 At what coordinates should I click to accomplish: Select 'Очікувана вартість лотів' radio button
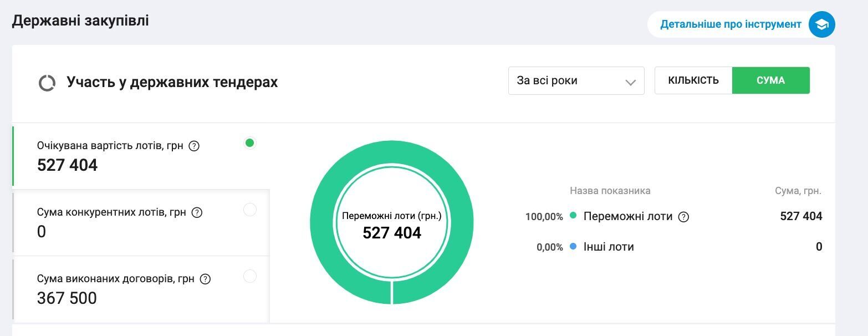pyautogui.click(x=249, y=143)
